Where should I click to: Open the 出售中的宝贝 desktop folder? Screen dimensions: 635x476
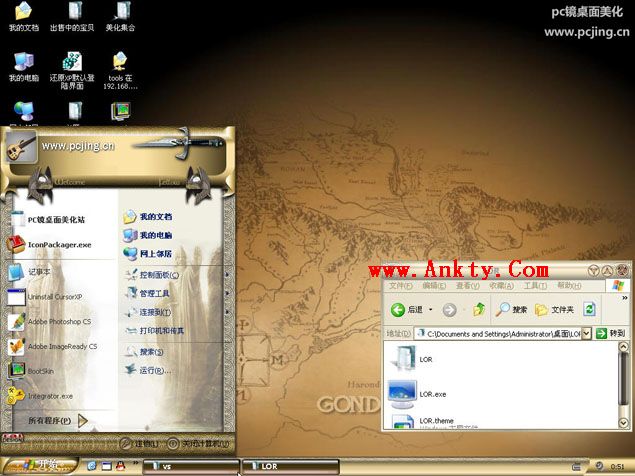[72, 16]
